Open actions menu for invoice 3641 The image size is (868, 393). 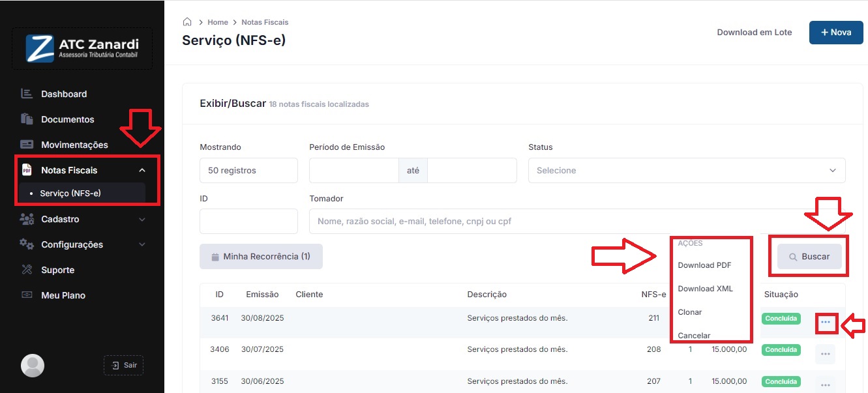pos(826,322)
